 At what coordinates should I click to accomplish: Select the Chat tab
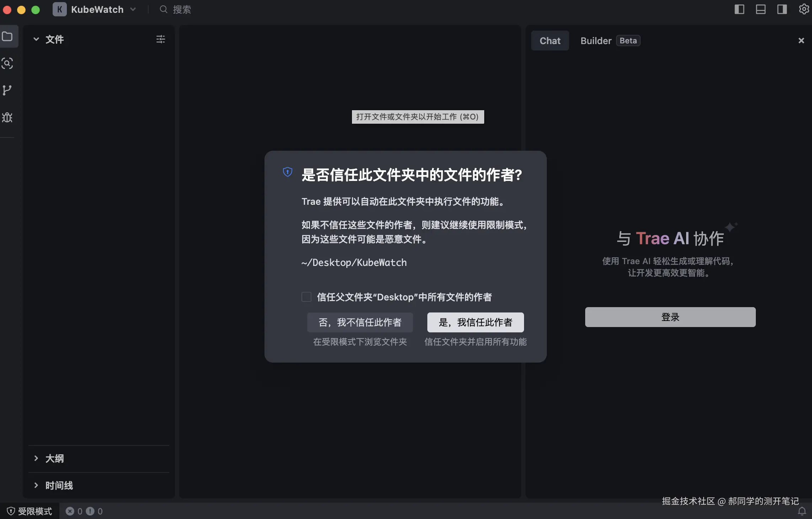pyautogui.click(x=550, y=41)
